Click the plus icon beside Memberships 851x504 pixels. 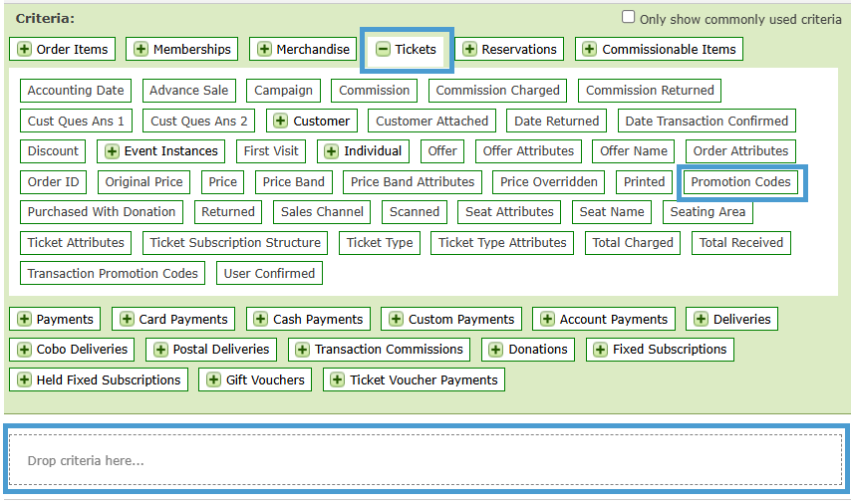click(x=141, y=50)
